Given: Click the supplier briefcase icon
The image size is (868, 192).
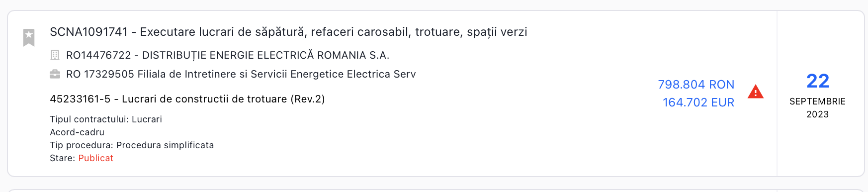Looking at the screenshot, I should click(55, 74).
